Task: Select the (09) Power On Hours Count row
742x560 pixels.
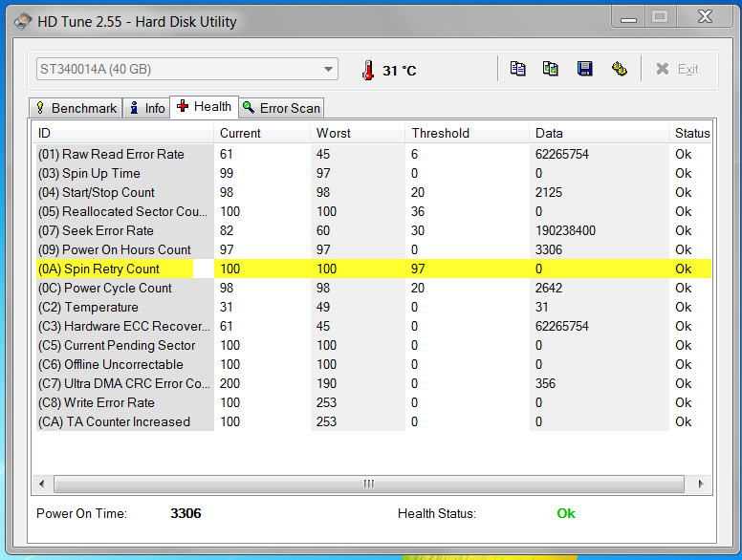Action: [x=374, y=249]
